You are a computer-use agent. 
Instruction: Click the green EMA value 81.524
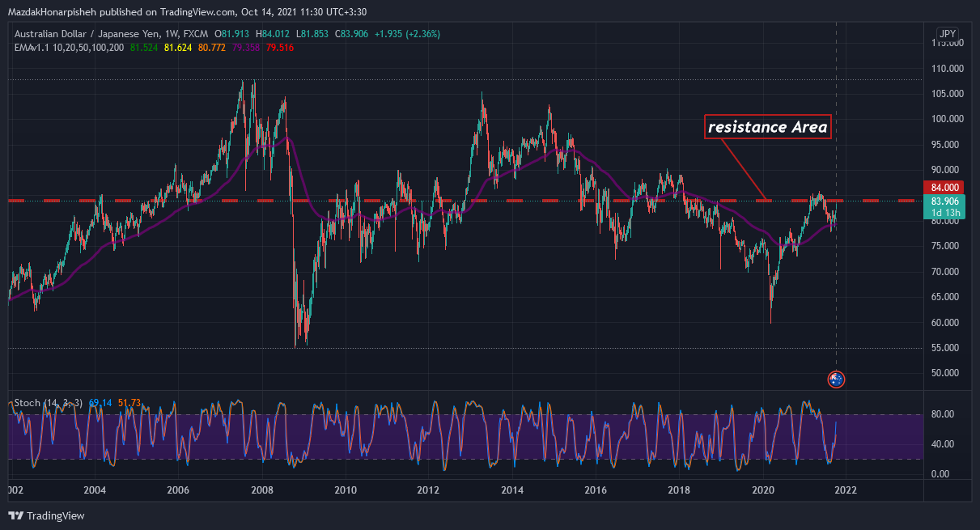tap(144, 48)
